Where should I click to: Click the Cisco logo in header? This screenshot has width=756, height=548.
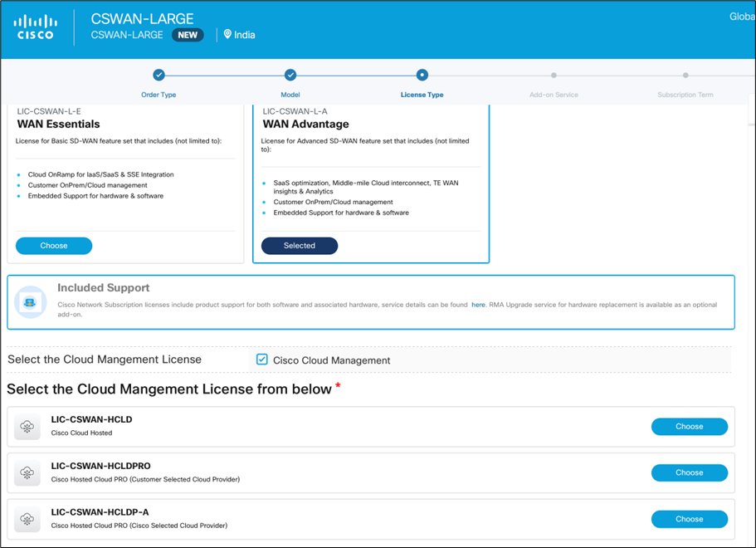35,27
